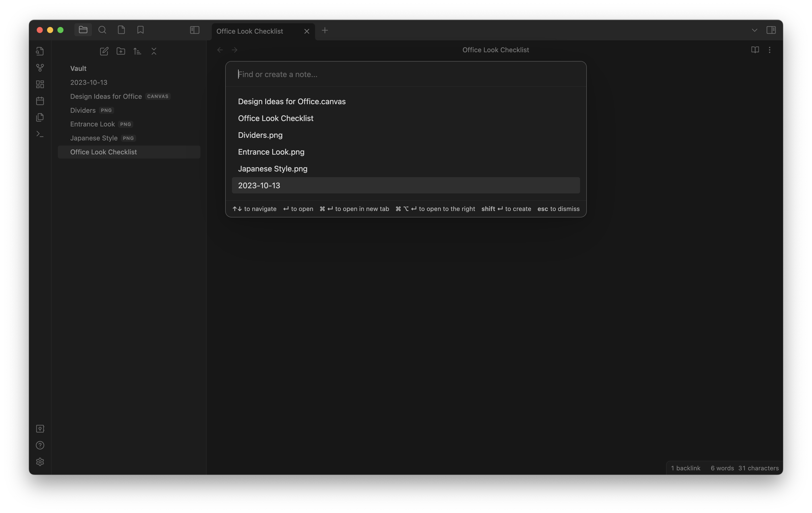Open the more options menu

click(770, 50)
